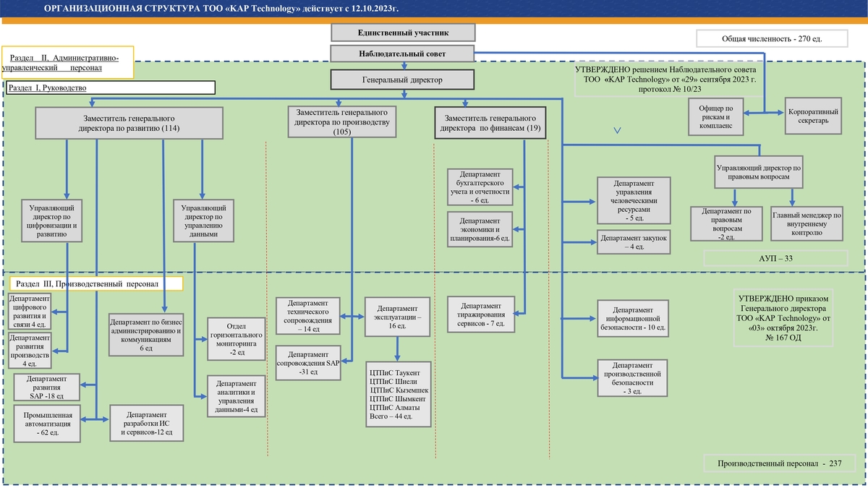Select 'Департамент разработки ИС и сервисов-12 ед'
Image resolution: width=868 pixels, height=488 pixels.
point(147,423)
